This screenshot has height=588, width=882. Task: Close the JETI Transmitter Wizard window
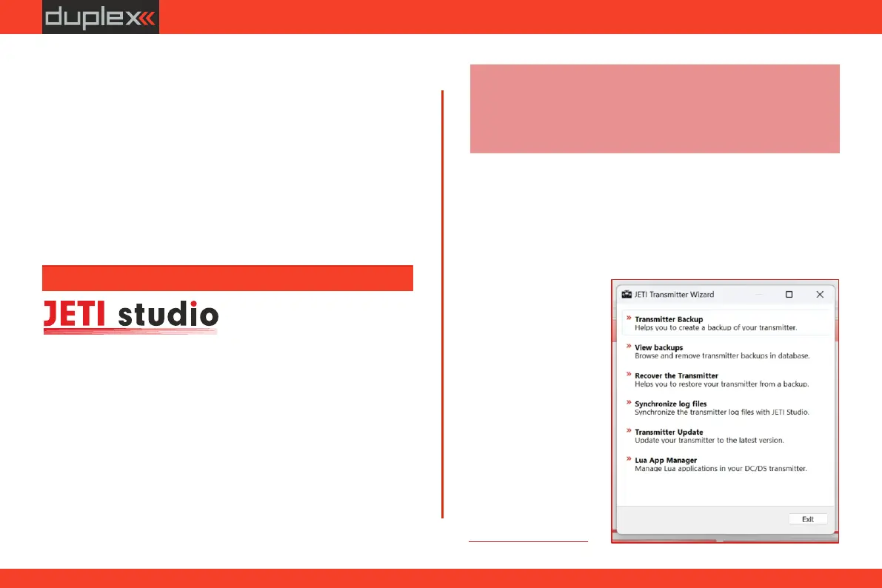click(820, 294)
